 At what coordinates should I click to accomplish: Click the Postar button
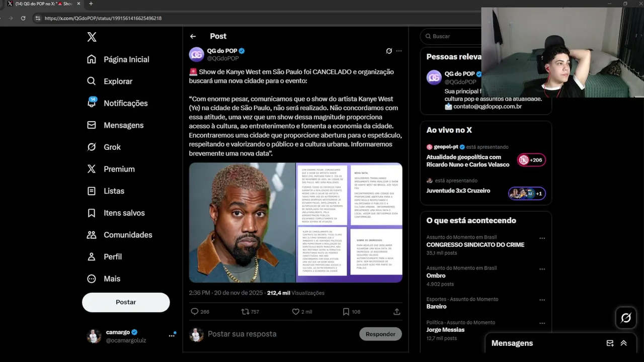[x=126, y=302]
